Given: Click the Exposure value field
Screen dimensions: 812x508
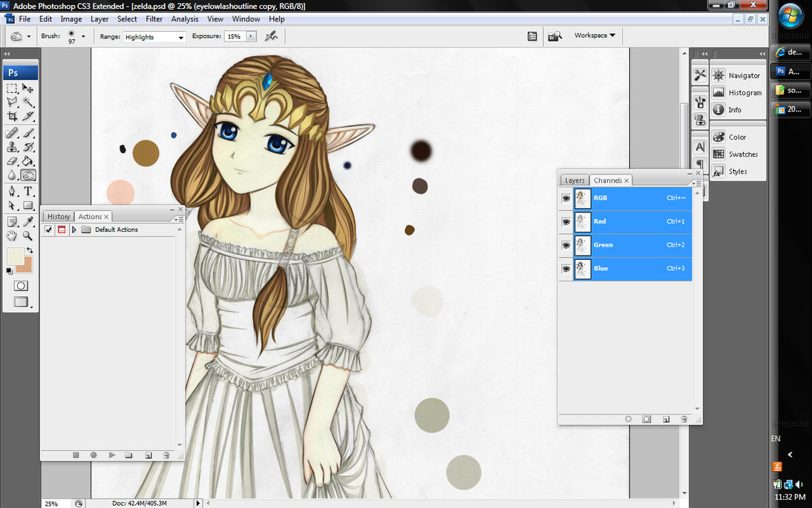Looking at the screenshot, I should pos(235,36).
